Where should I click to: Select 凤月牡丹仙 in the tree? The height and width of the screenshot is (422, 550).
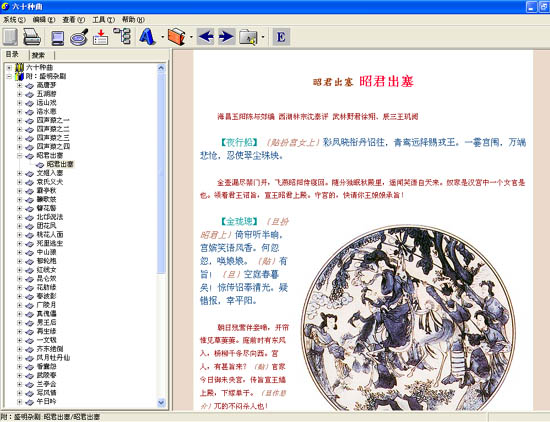click(x=53, y=357)
